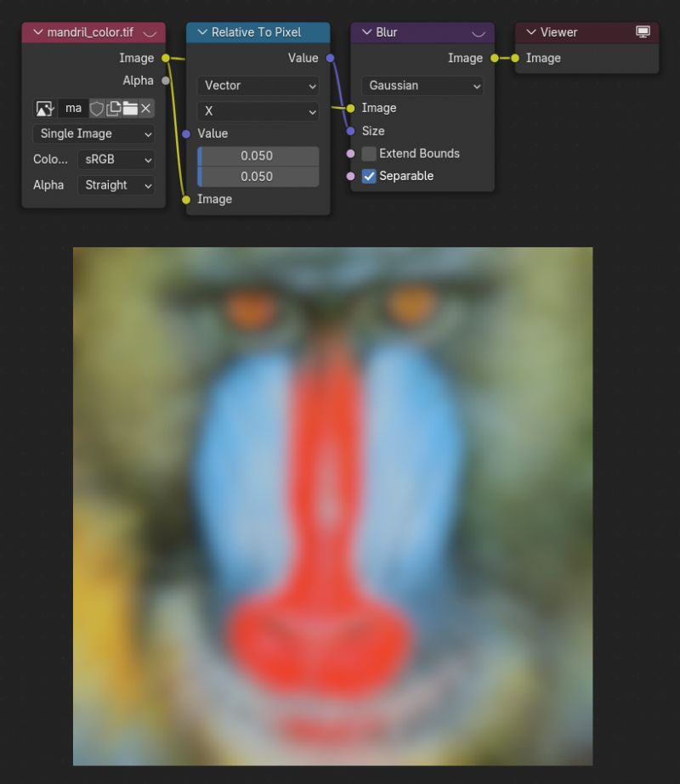
Task: Open the Alpha Straight dropdown
Action: (116, 185)
